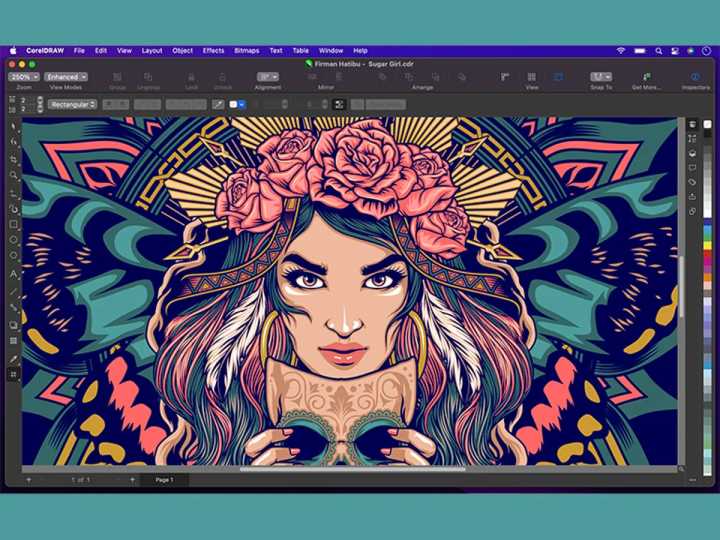The image size is (720, 540).
Task: Open the Rectangular dropdown in property bar
Action: tap(73, 105)
